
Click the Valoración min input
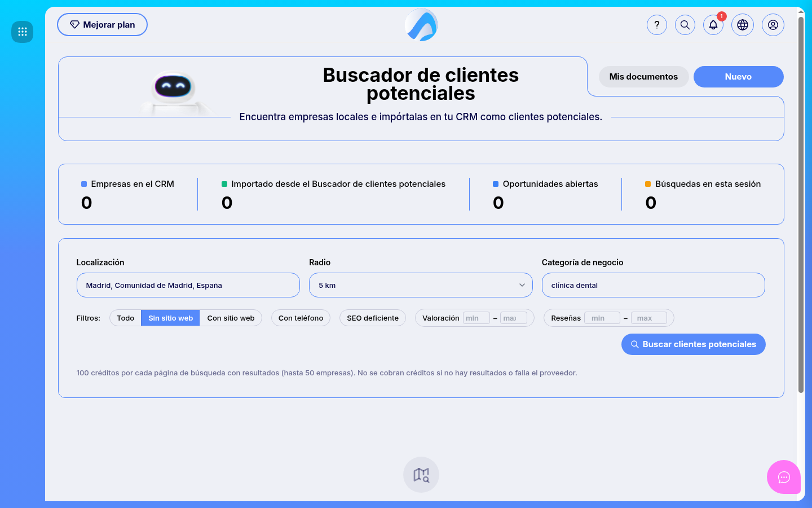(476, 318)
